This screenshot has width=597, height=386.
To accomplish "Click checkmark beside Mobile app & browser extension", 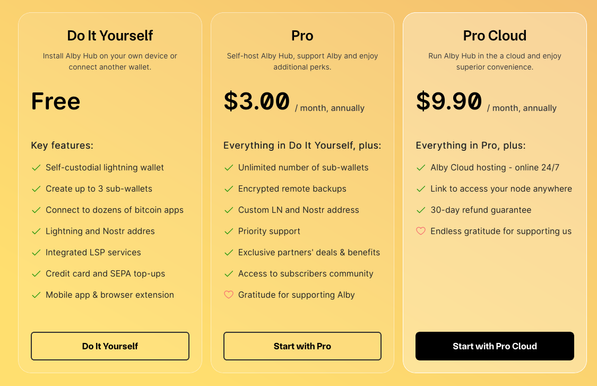I will (x=36, y=295).
